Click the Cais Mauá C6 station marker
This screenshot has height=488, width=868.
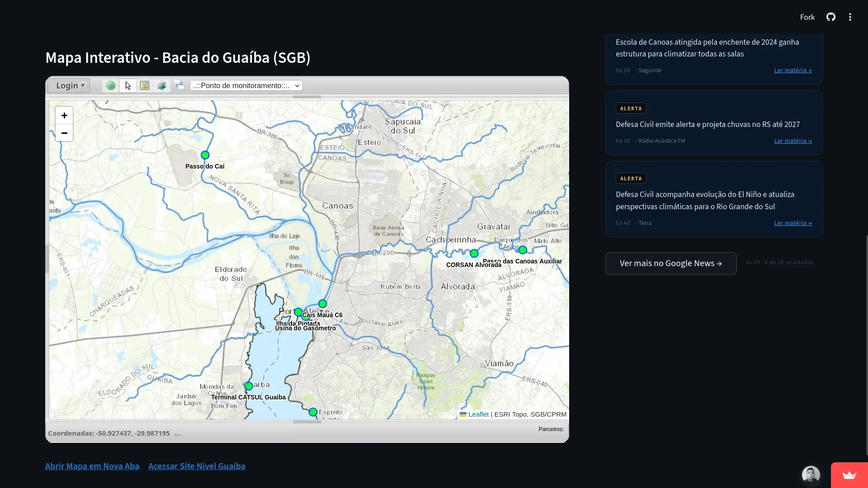tap(322, 304)
